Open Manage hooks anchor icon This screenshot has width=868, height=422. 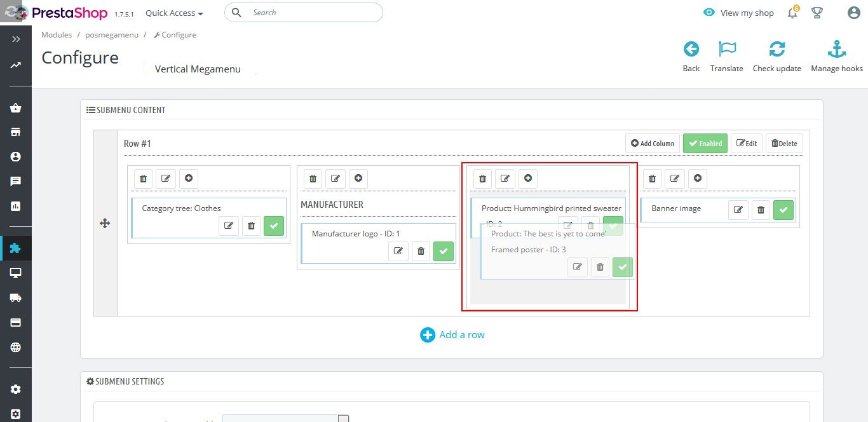pos(836,50)
